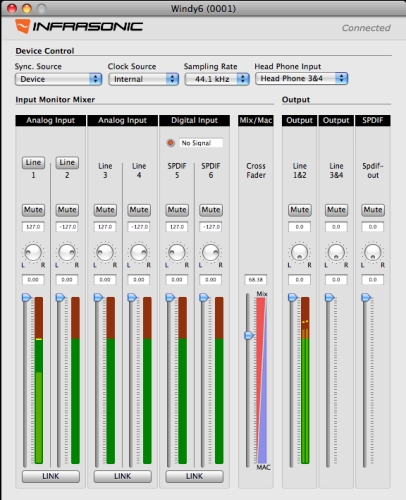This screenshot has width=406, height=500.
Task: Mute SPDIF 5 input
Action: (x=177, y=210)
